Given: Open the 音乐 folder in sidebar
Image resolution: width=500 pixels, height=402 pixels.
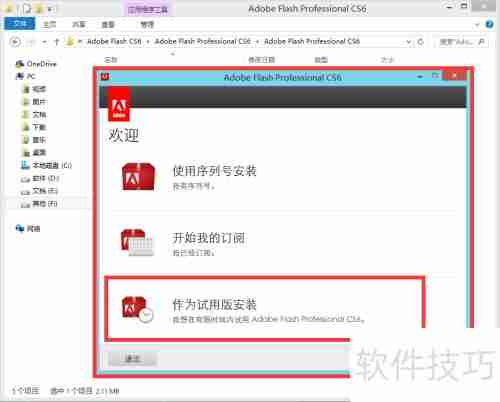Looking at the screenshot, I should tap(34, 140).
